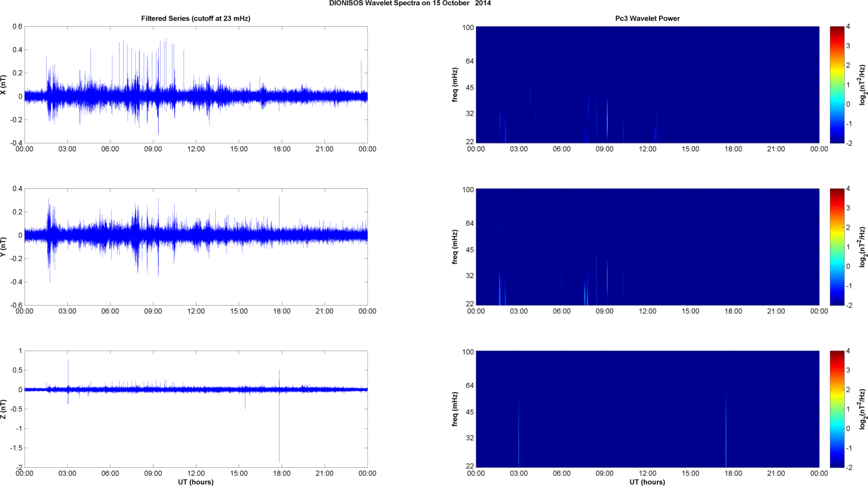The width and height of the screenshot is (868, 486).
Task: Pick the bottom wavelet plot colorbar
Action: [837, 409]
